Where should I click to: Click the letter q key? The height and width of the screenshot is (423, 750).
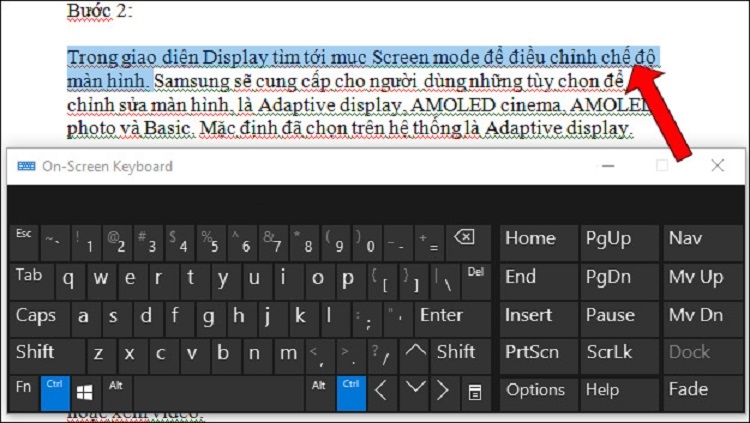70,281
